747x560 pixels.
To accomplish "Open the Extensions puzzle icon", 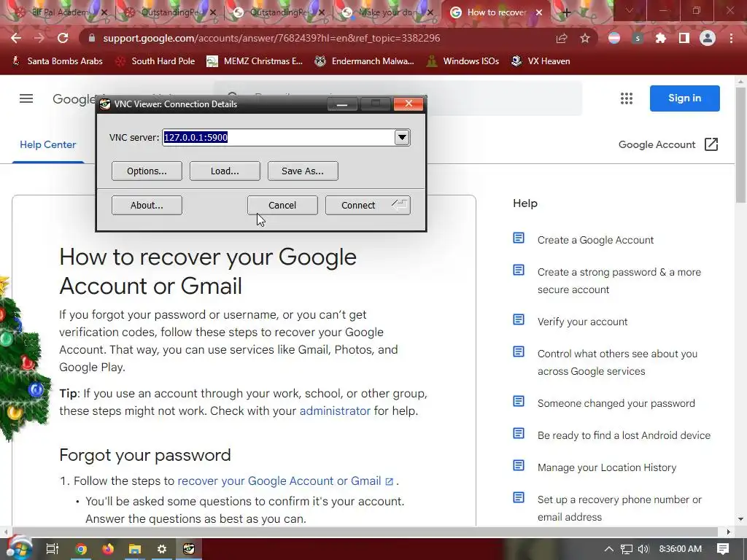I will point(661,38).
